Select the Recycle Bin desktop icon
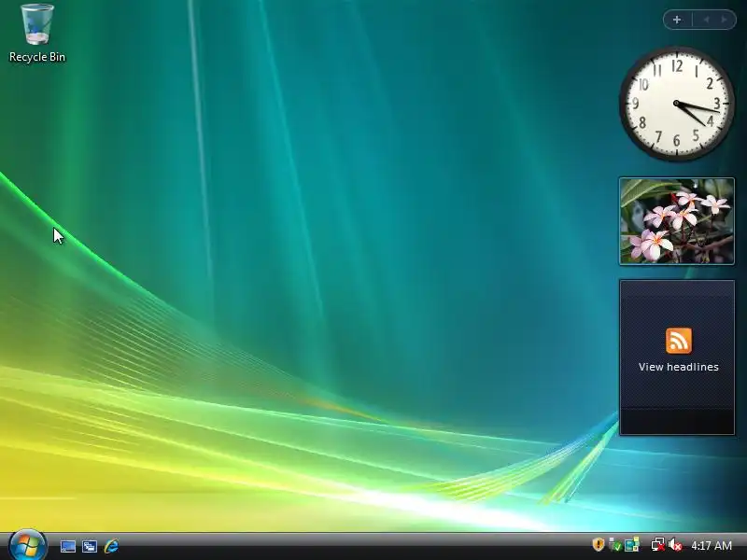Viewport: 747px width, 560px height. tap(37, 34)
